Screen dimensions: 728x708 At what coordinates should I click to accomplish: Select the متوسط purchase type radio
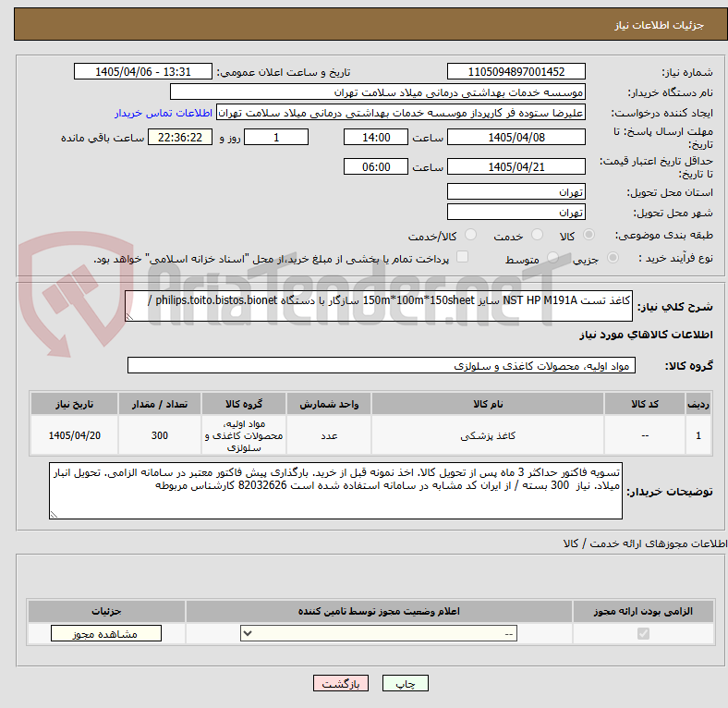pos(552,258)
